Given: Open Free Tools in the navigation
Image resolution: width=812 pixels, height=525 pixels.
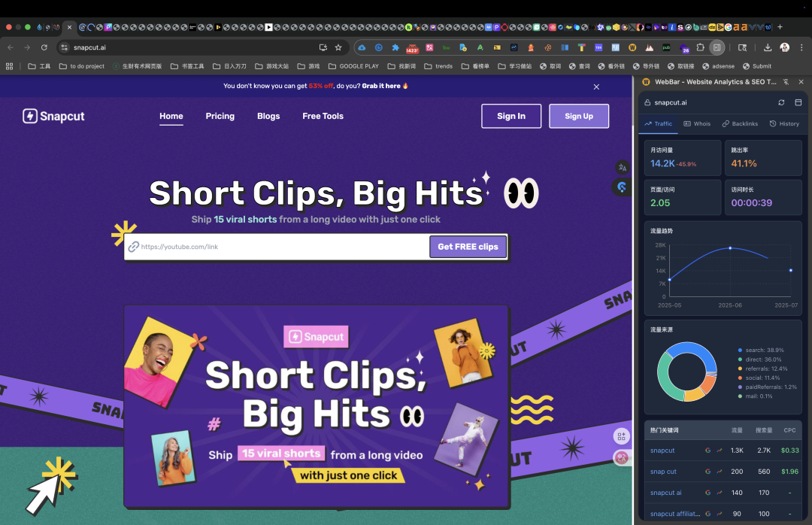Looking at the screenshot, I should [x=323, y=116].
